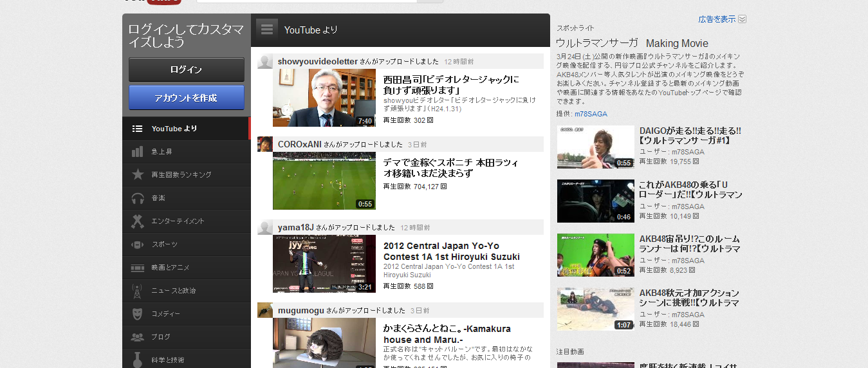This screenshot has width=868, height=368.
Task: Click COROxANI's avatar icon
Action: click(x=265, y=144)
